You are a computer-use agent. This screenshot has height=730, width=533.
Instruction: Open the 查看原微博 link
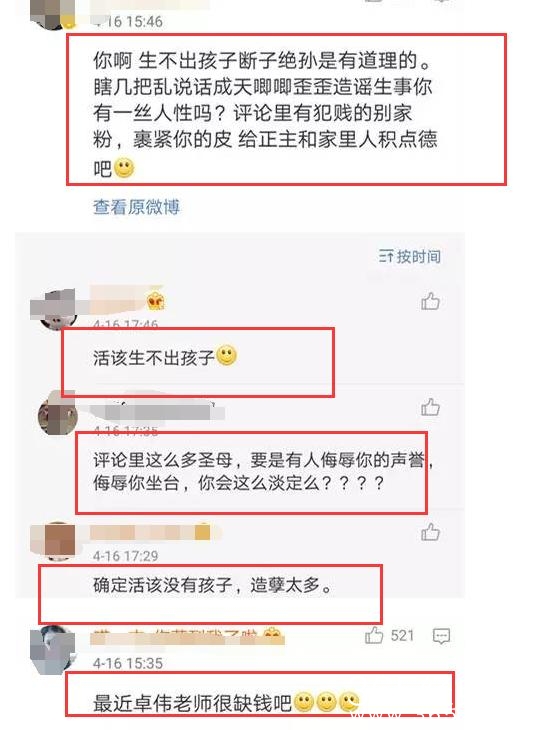(136, 207)
